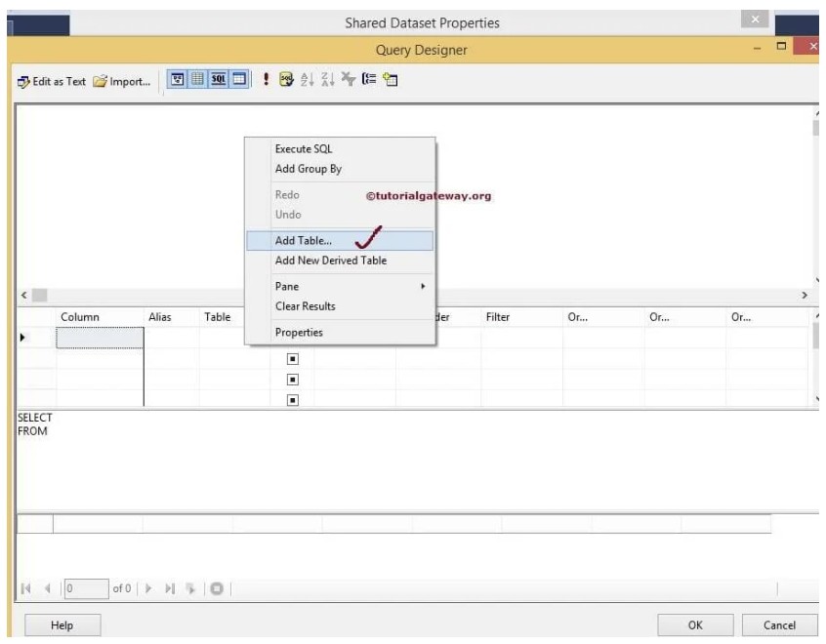Viewport: 826px width, 644px height.
Task: Maximize the Query Designer window
Action: [781, 46]
